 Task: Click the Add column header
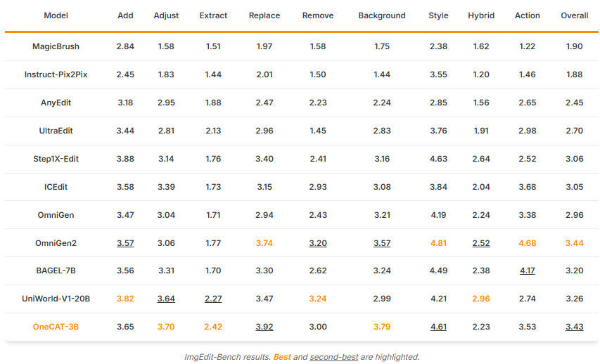pyautogui.click(x=125, y=15)
